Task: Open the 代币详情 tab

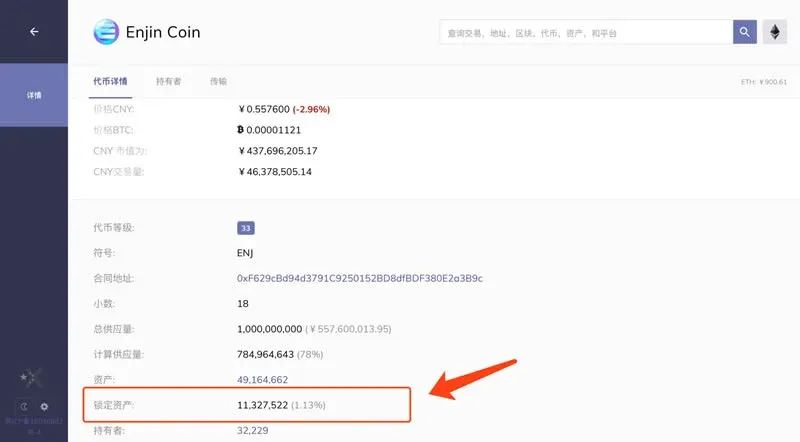Action: (x=110, y=81)
